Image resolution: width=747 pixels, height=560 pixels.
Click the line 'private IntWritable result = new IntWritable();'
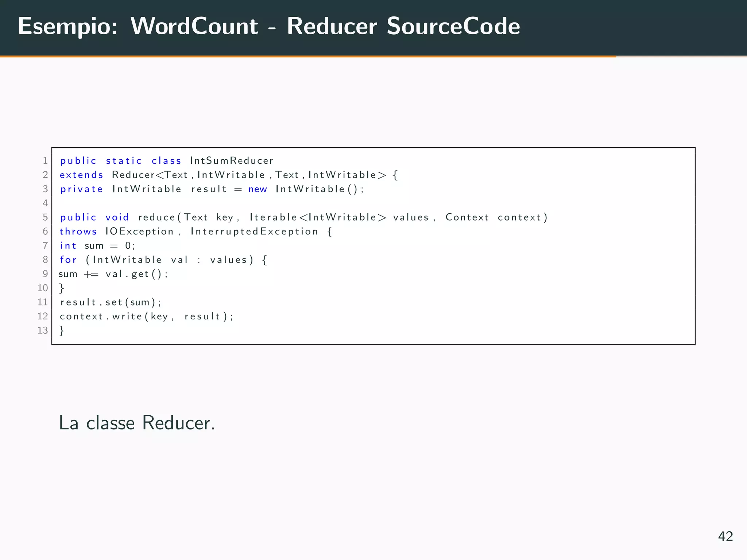point(212,189)
